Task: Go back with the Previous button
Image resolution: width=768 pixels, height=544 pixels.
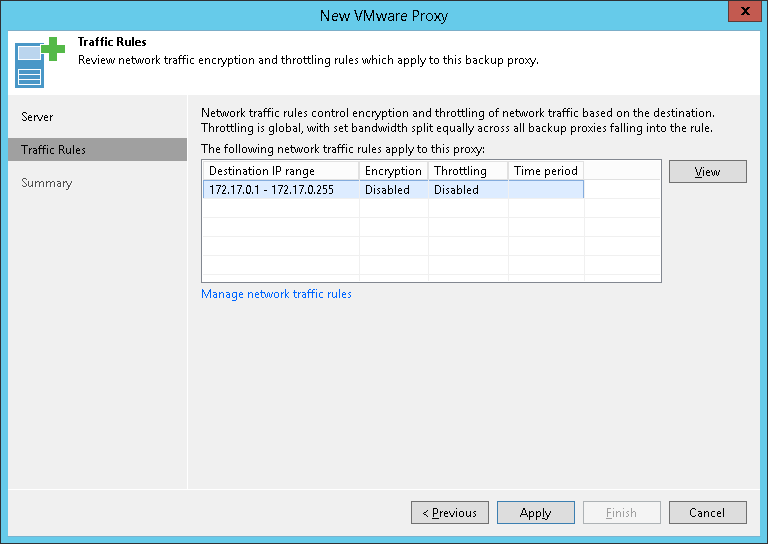Action: (449, 513)
